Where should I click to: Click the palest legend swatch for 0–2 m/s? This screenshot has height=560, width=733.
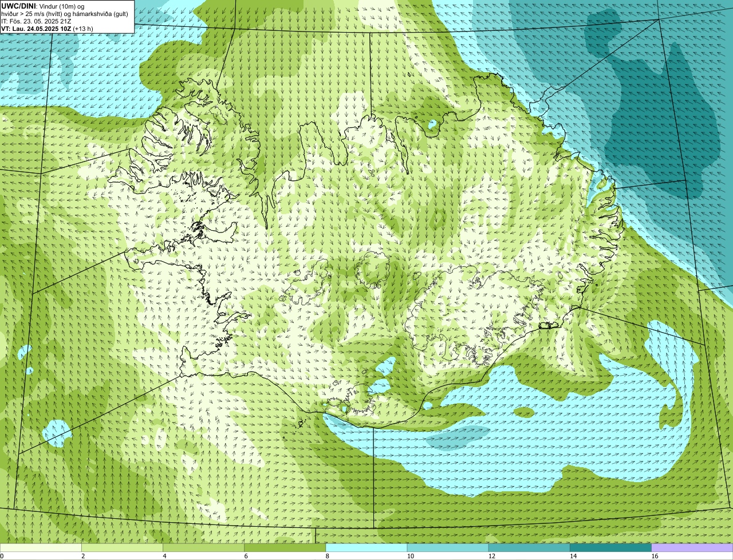click(41, 547)
